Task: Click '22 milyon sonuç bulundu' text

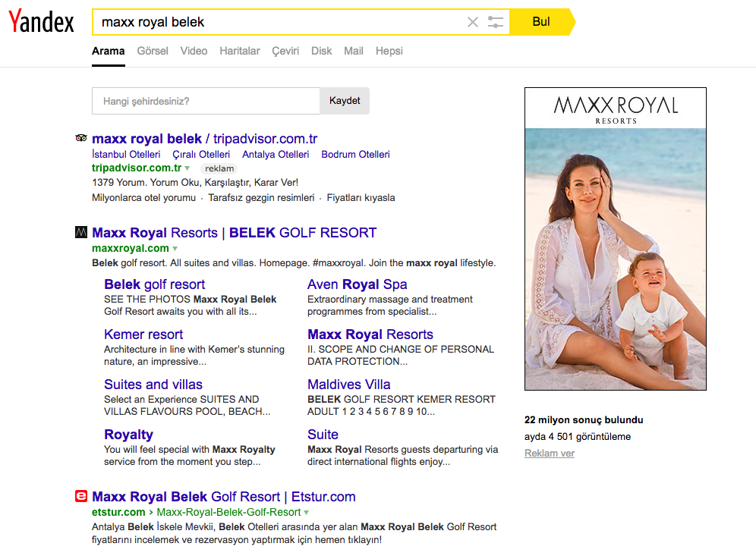Action: click(584, 419)
